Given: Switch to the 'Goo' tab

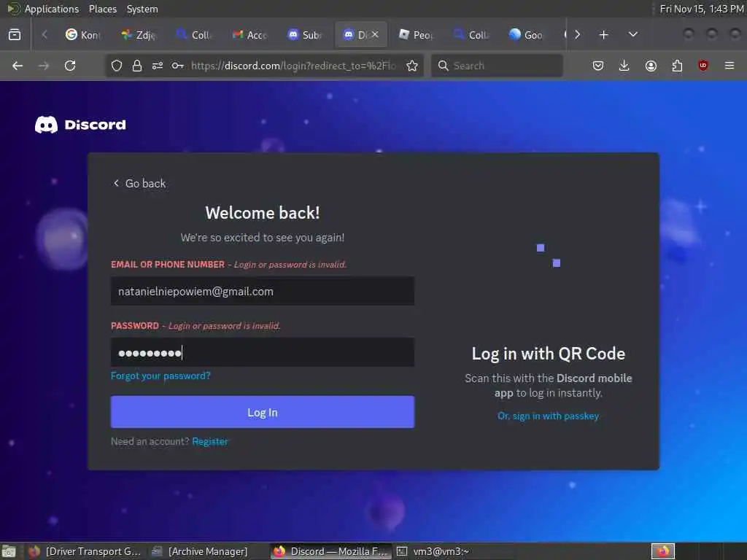Looking at the screenshot, I should (527, 35).
